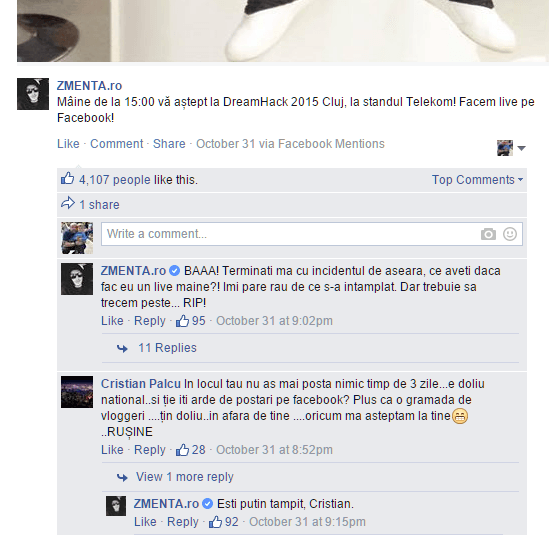549x535 pixels.
Task: Click reply arrow icon next to 11 Replies
Action: (x=122, y=348)
